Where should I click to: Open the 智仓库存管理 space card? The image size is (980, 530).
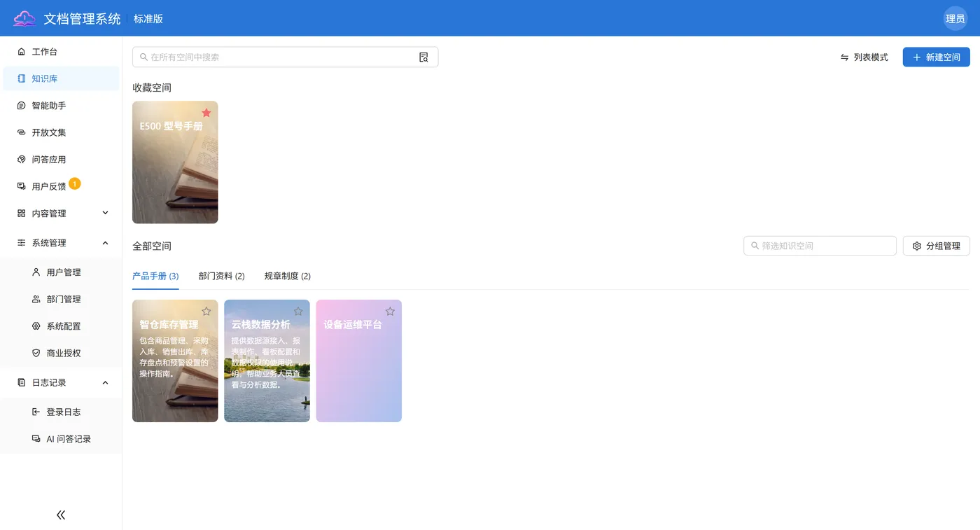pos(175,361)
